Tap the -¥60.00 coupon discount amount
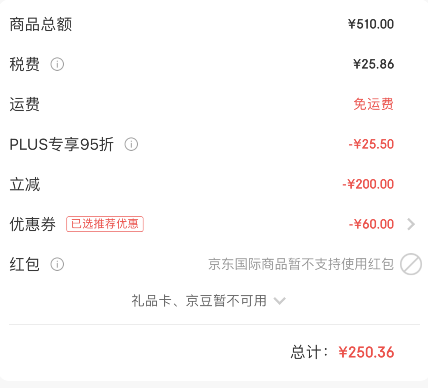The width and height of the screenshot is (428, 388). coord(371,224)
